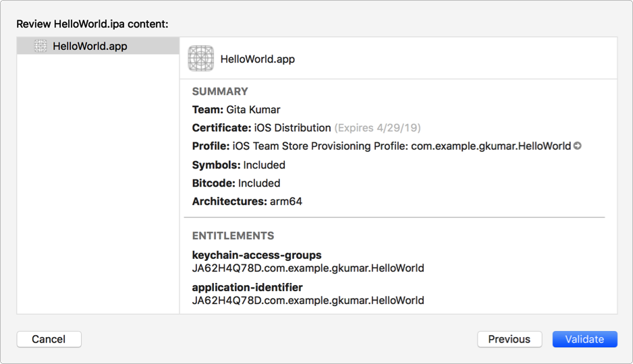The image size is (633, 364).
Task: Click the iOS Distribution certificate text
Action: 292,128
